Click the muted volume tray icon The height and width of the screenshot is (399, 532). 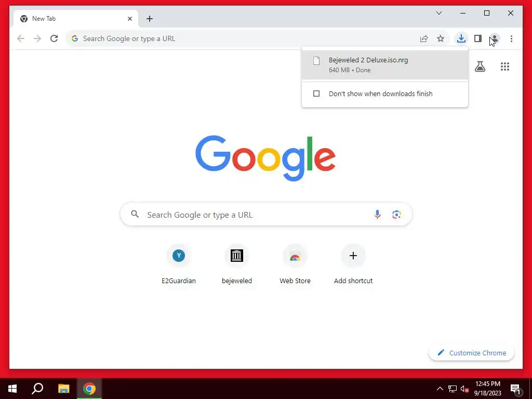[464, 389]
